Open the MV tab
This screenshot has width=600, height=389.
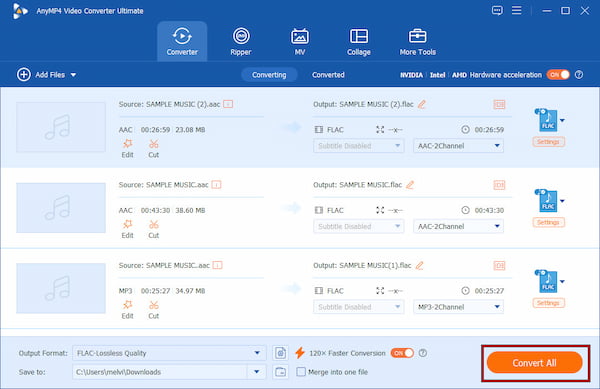coord(300,41)
